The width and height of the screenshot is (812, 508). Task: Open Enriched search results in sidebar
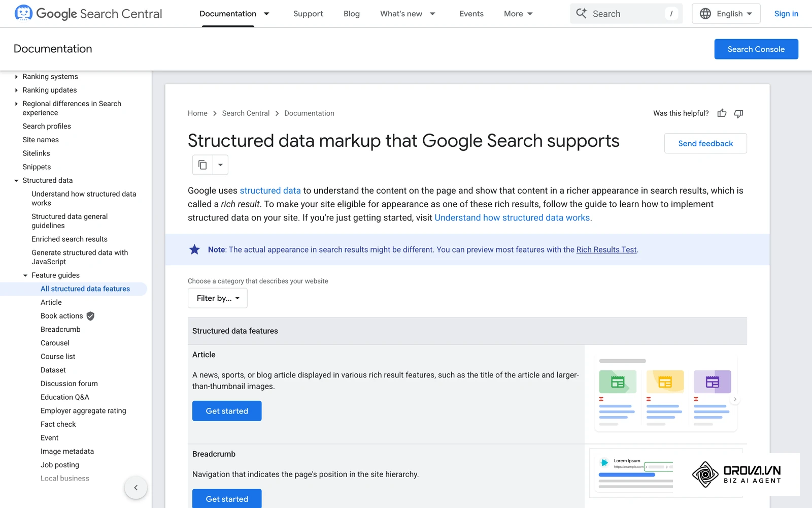70,239
